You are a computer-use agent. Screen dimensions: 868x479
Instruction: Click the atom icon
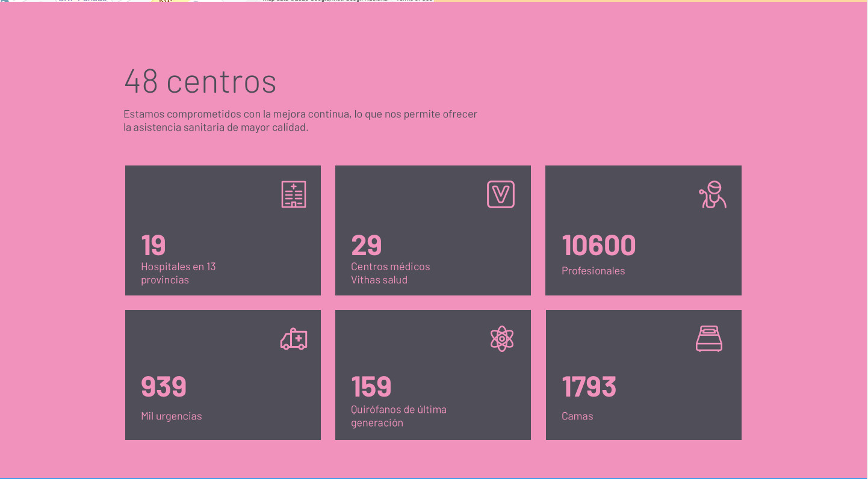tap(501, 339)
